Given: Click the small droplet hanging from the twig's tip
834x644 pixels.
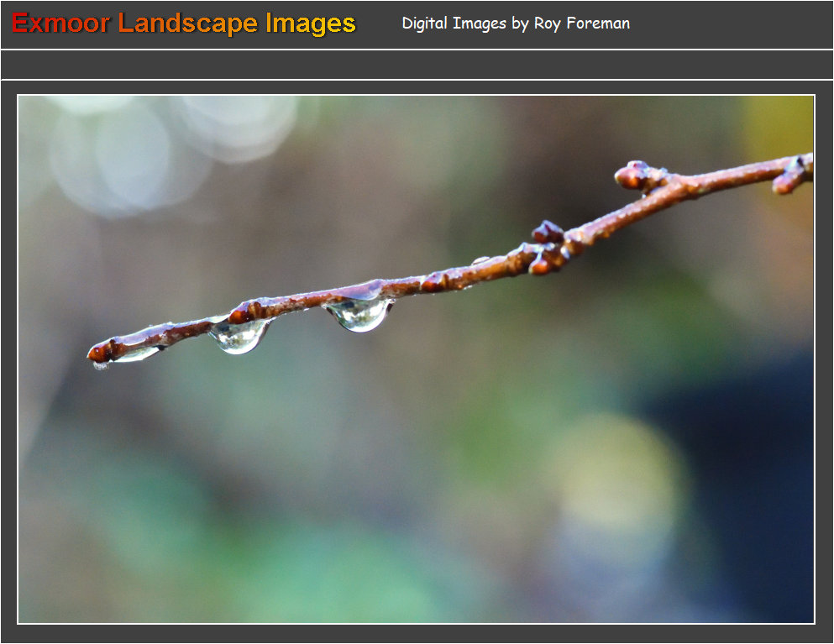Looking at the screenshot, I should 100,365.
